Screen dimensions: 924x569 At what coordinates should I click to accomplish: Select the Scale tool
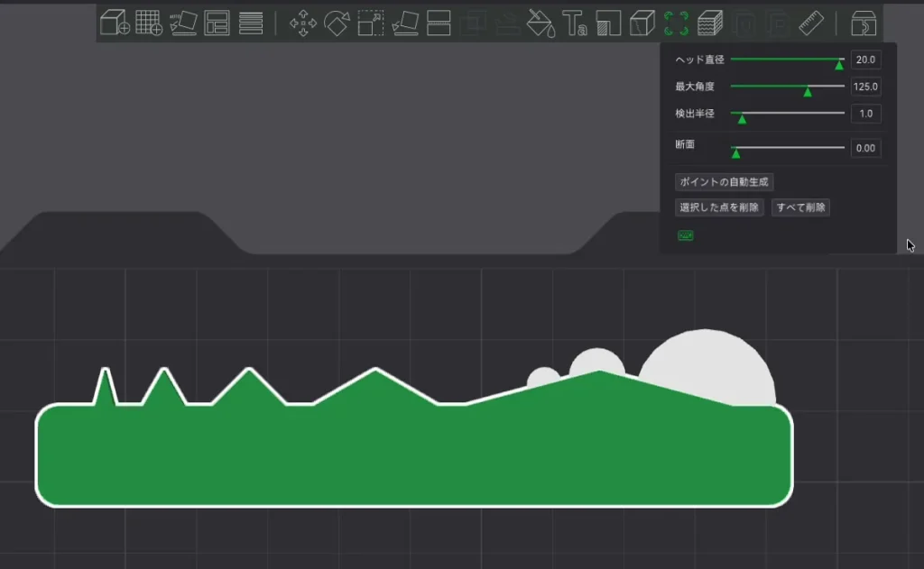pyautogui.click(x=371, y=23)
